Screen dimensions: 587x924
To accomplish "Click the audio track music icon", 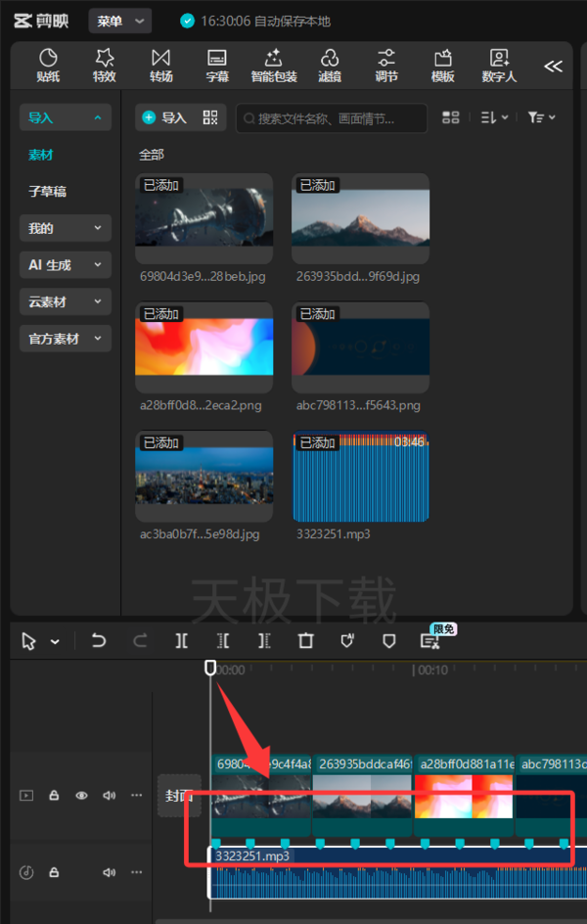I will 26,872.
